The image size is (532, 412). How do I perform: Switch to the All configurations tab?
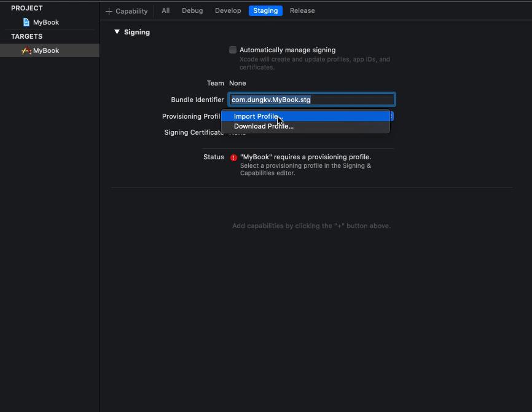point(166,10)
